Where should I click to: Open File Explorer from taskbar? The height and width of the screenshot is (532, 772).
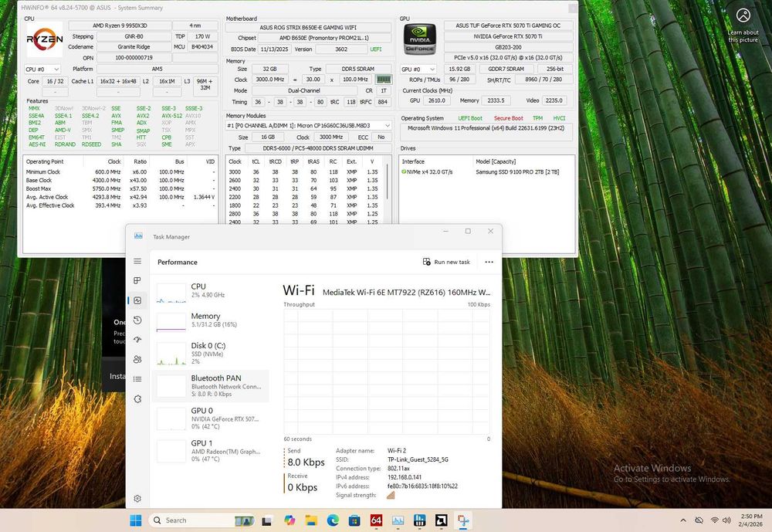coord(310,520)
